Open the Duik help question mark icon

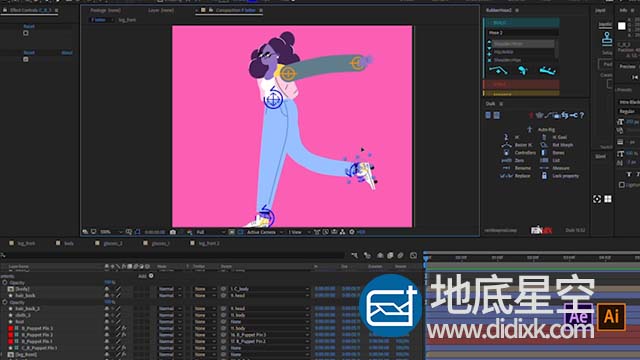point(582,116)
